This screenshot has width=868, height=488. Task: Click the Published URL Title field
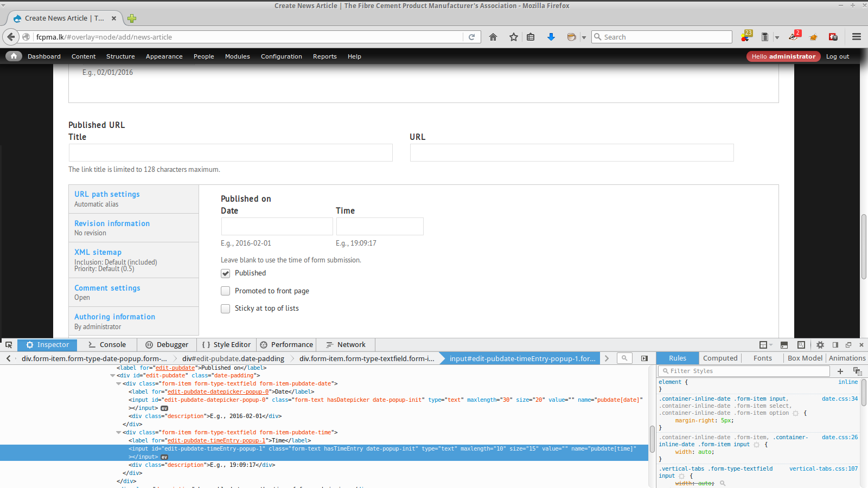[231, 152]
